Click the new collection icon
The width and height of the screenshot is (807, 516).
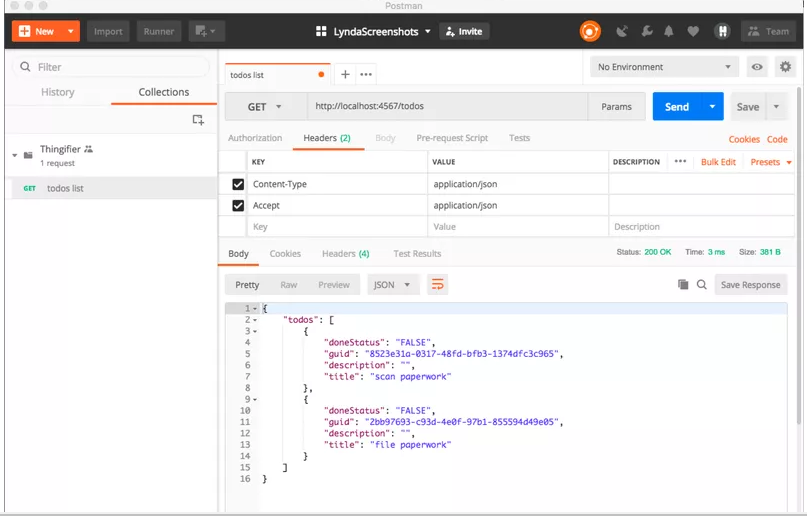pos(198,120)
